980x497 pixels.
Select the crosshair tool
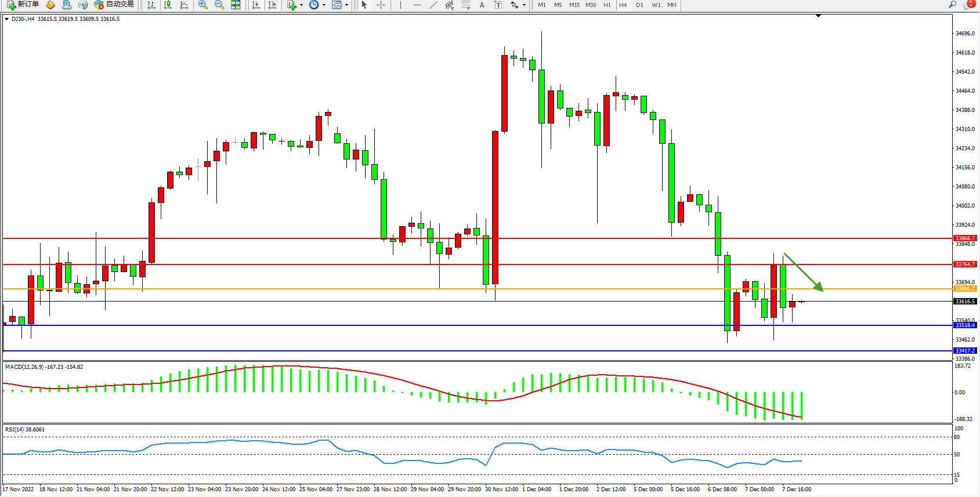(381, 5)
